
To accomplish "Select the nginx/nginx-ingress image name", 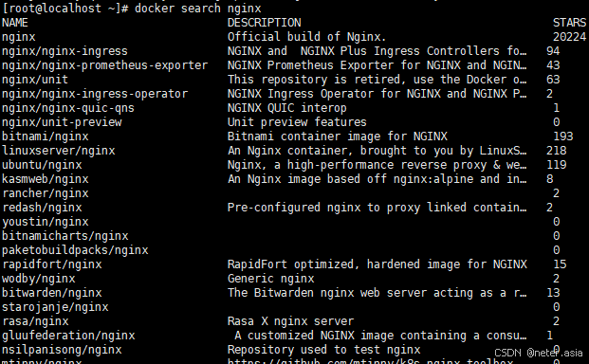I will pyautogui.click(x=64, y=51).
